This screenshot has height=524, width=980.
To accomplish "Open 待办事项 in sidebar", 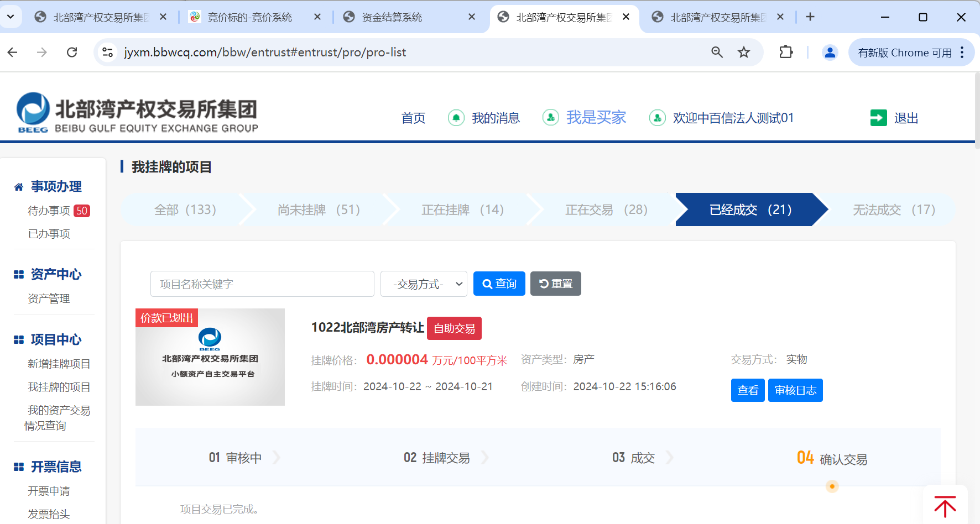I will coord(49,211).
